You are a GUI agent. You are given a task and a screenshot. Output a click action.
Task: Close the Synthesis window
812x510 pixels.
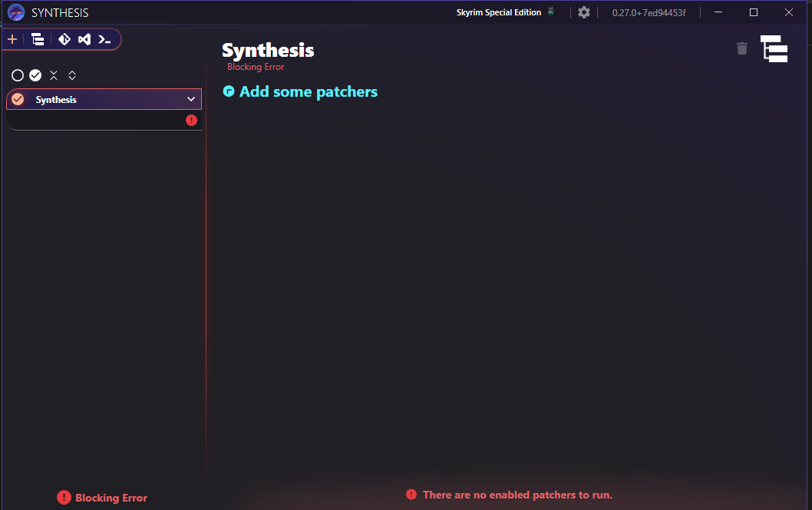789,12
